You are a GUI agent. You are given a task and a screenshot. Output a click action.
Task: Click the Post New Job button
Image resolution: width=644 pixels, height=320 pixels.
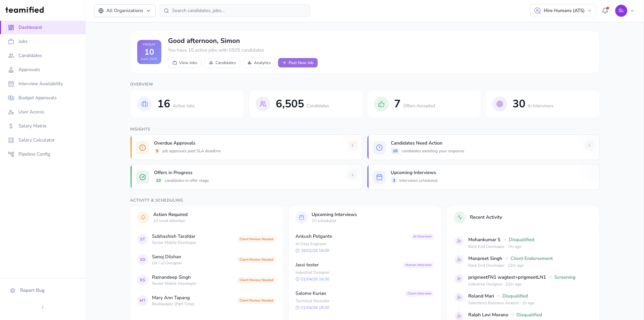(x=298, y=63)
